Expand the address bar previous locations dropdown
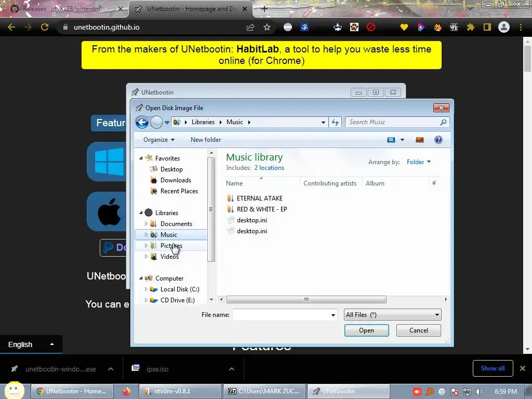 coord(323,123)
